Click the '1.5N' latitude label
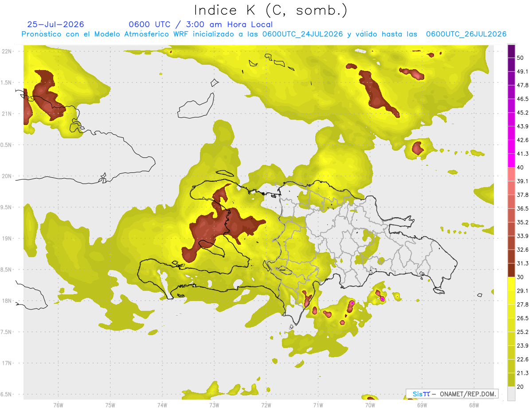This screenshot has width=532, height=411. pyautogui.click(x=6, y=82)
